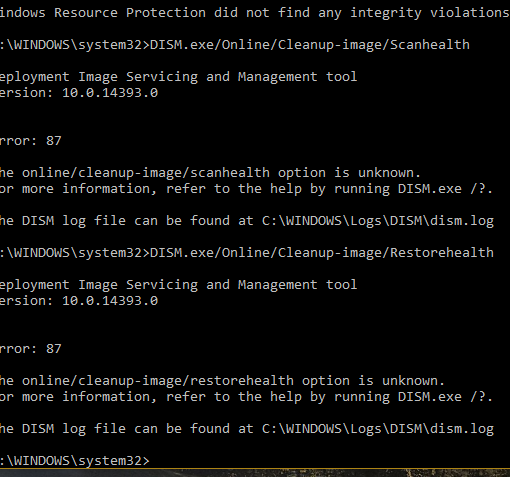Select the Deployment Image Servicing line after Scanhealth
This screenshot has height=477, width=510.
(x=178, y=77)
